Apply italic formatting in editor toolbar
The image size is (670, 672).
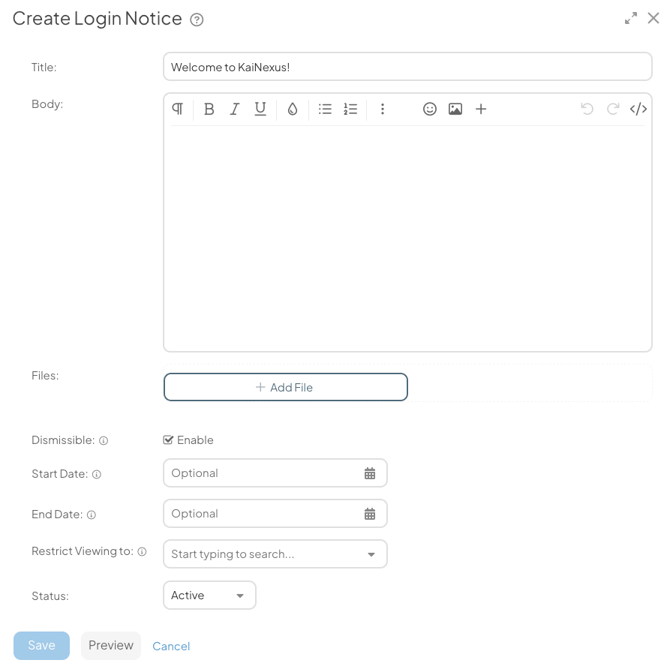pos(234,109)
